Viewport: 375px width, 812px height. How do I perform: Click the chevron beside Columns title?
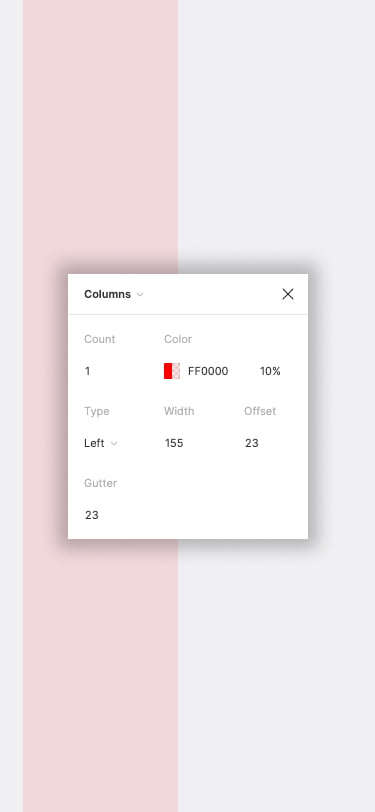point(140,295)
